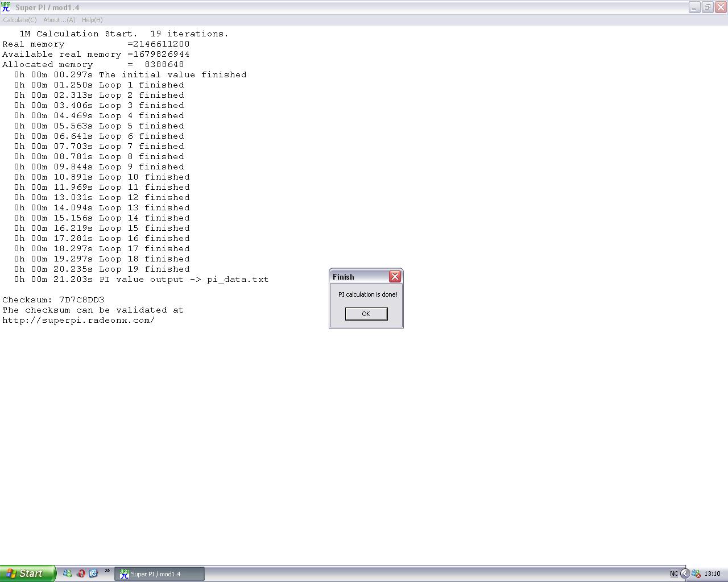Open the Windows Start menu

(x=28, y=573)
